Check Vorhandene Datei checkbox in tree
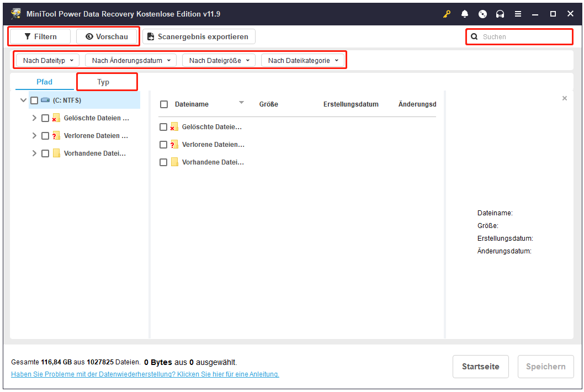This screenshot has height=392, width=584. [x=45, y=153]
